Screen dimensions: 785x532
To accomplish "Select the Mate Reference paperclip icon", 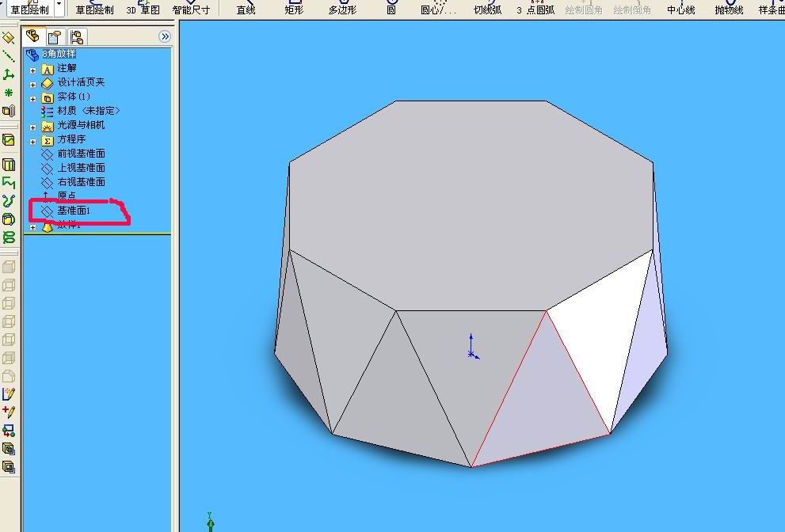I will pyautogui.click(x=9, y=111).
